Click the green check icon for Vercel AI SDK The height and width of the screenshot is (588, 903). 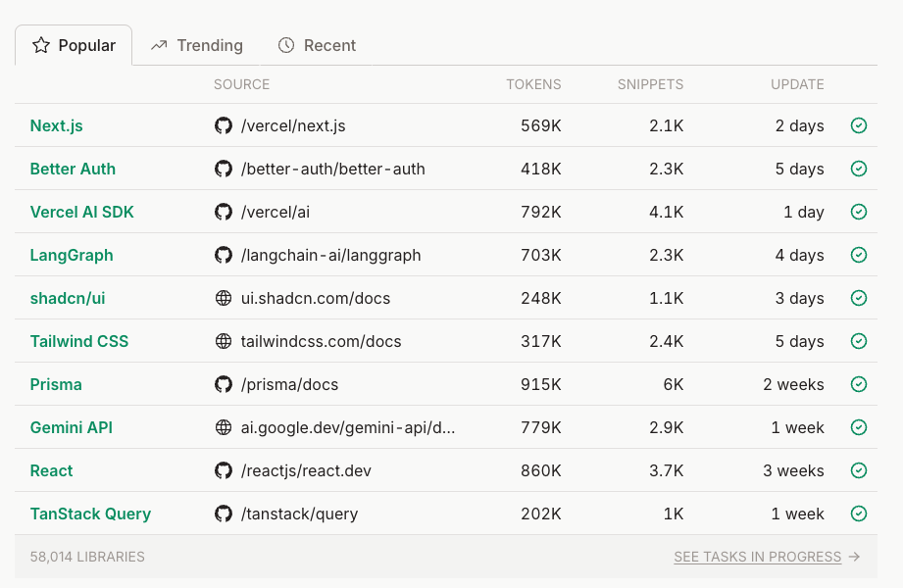[x=859, y=212]
